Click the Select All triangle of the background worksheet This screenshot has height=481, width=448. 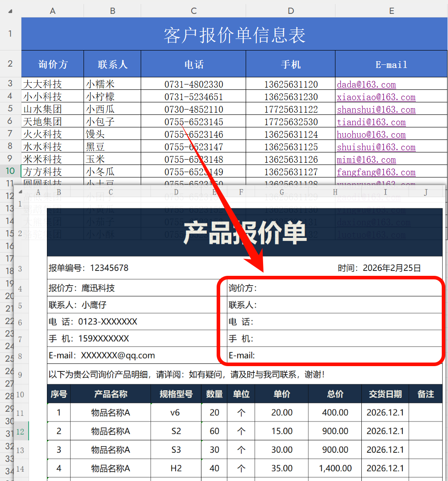tap(10, 10)
